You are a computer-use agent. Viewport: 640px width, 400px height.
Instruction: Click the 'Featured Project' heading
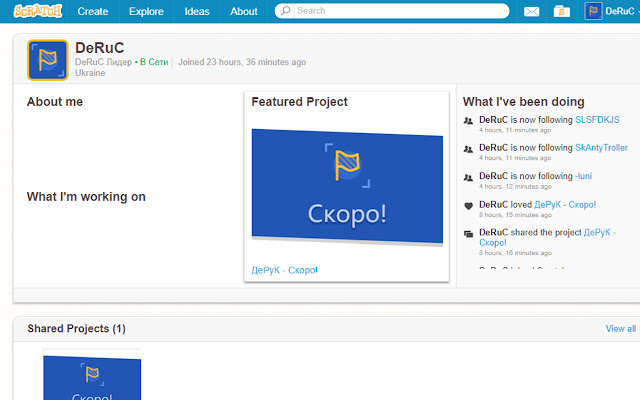[299, 102]
